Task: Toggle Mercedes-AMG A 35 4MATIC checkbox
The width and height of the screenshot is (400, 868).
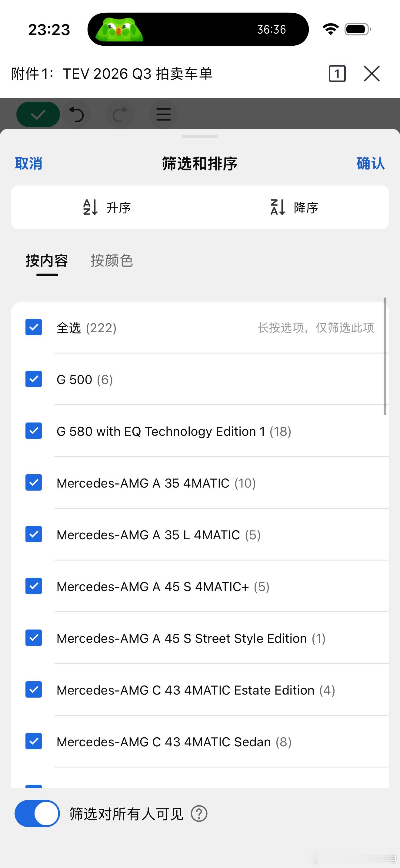Action: tap(34, 482)
